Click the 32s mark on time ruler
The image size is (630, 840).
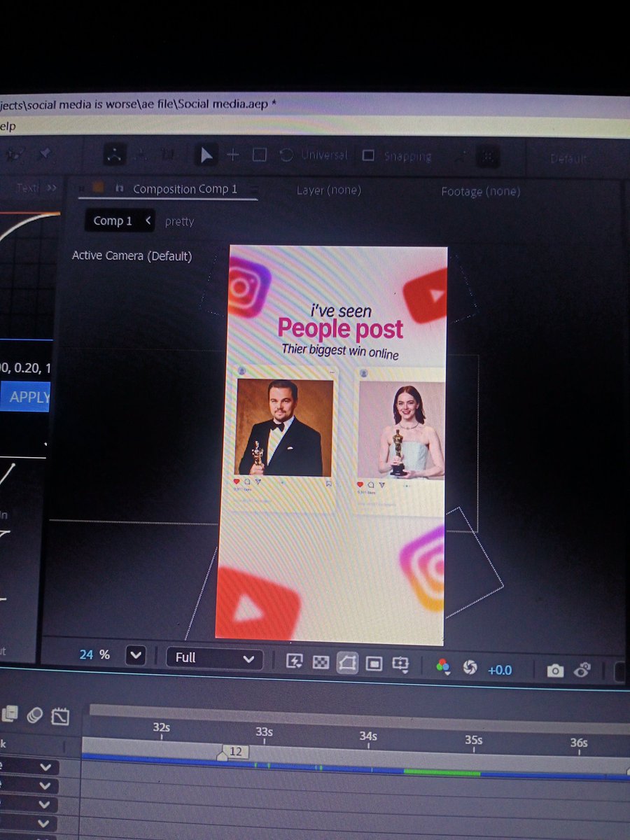point(161,728)
